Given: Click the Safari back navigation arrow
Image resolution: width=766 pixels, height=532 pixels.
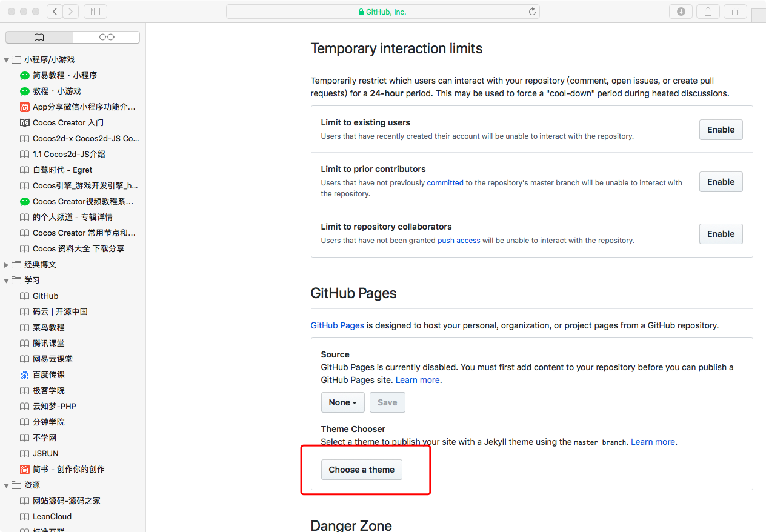Looking at the screenshot, I should click(x=55, y=12).
